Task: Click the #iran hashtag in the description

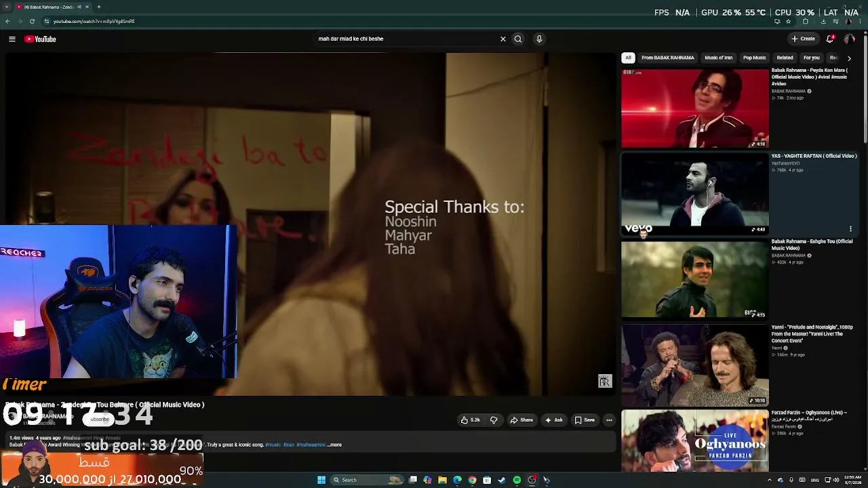Action: pos(289,445)
